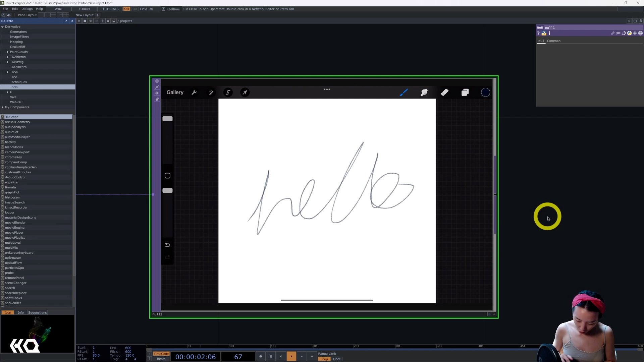Click the undo arrow in the sidebar
The width and height of the screenshot is (644, 362).
coord(167,245)
